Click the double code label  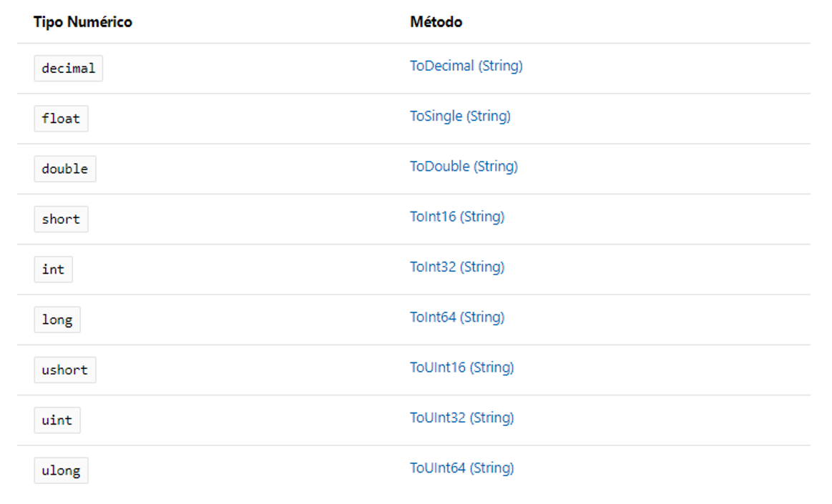coord(65,169)
